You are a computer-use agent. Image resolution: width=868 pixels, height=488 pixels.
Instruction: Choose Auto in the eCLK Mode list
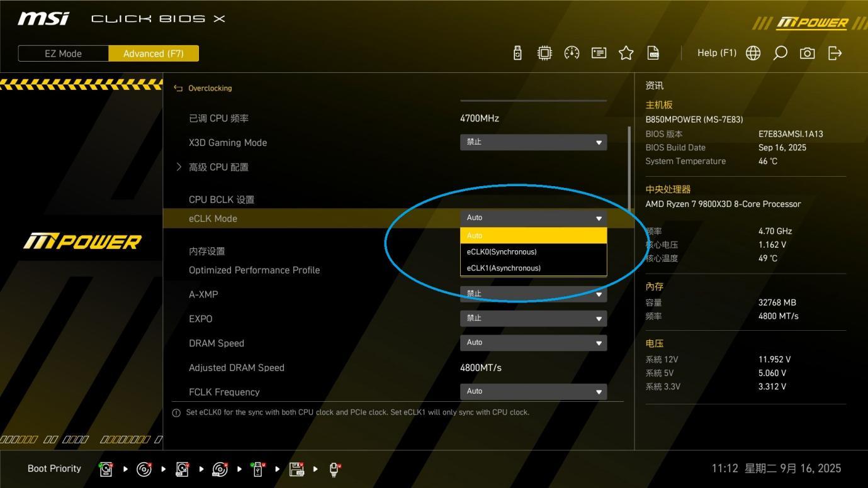click(x=534, y=235)
